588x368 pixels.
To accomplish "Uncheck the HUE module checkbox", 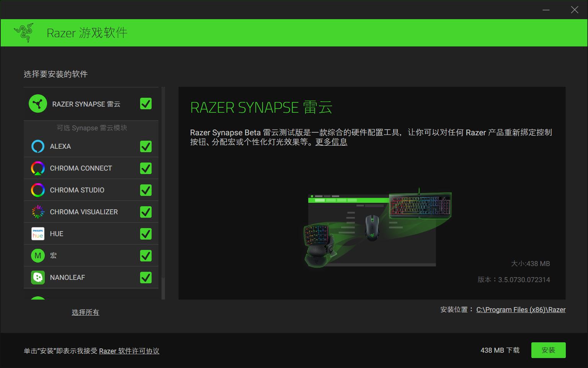I will point(145,233).
